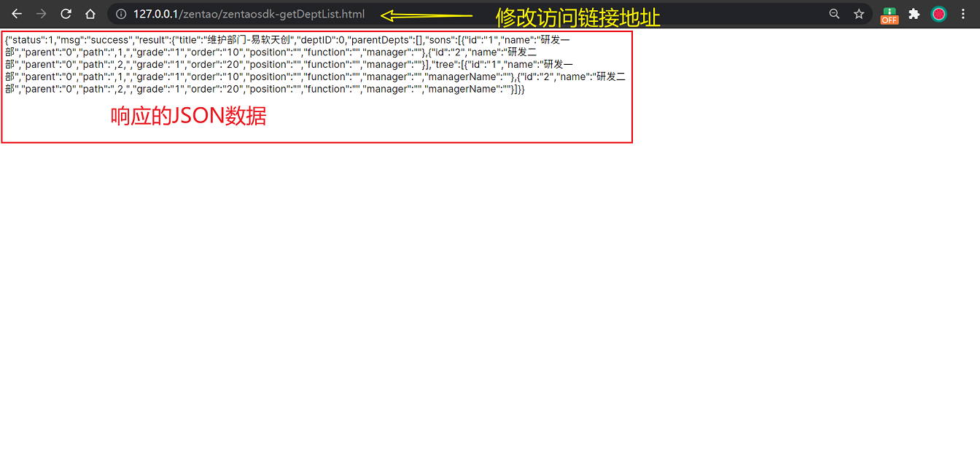
Task: Reload the current page
Action: click(66, 14)
